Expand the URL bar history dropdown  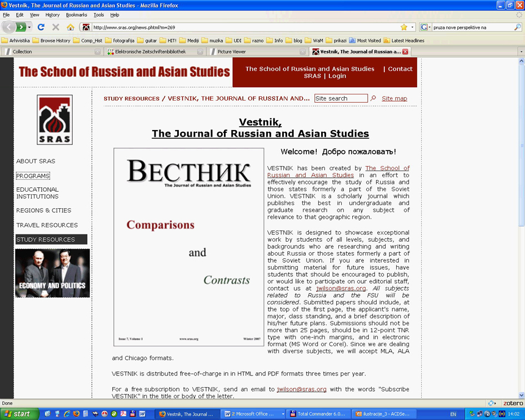click(x=413, y=27)
